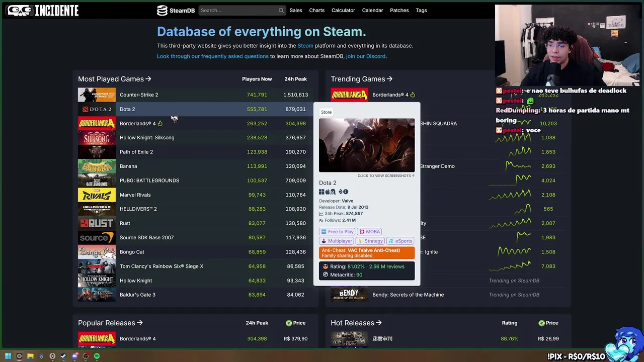Screen dimensions: 644x362
Task: View the Dota 2 screenshots image
Action: click(x=367, y=145)
